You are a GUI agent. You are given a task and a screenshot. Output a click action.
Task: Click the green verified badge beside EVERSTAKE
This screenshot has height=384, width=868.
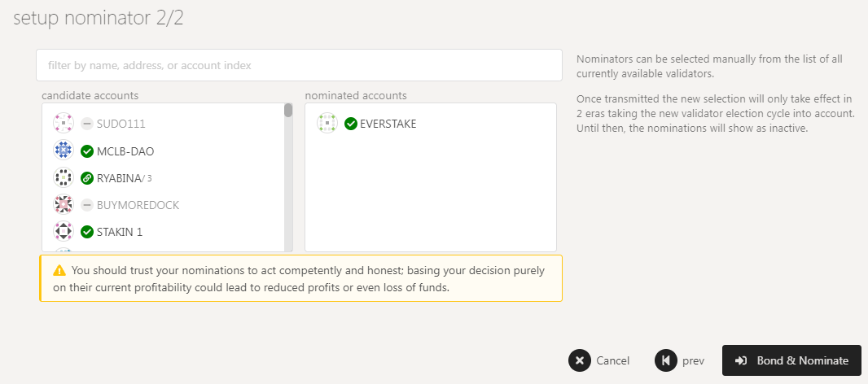tap(350, 124)
